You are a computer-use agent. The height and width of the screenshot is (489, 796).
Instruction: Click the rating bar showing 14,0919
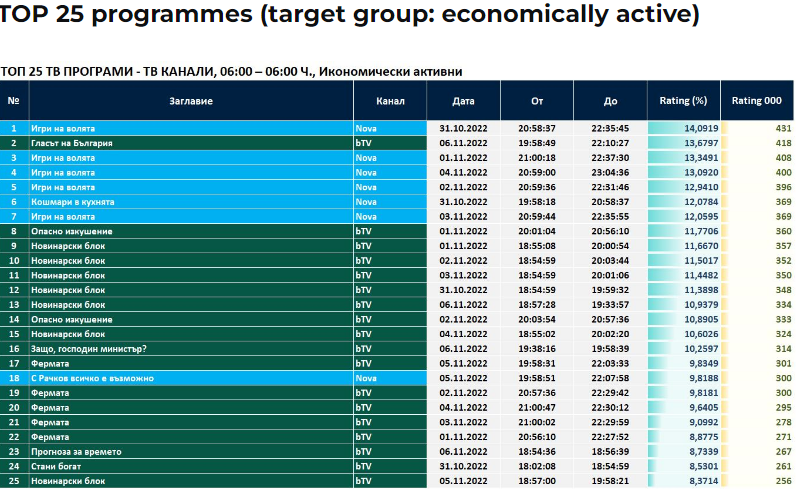684,129
